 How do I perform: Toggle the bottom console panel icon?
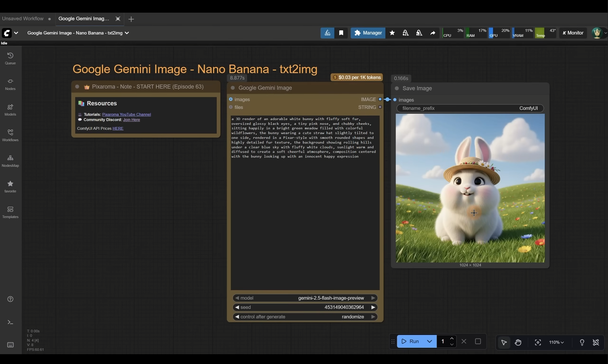coord(10,322)
